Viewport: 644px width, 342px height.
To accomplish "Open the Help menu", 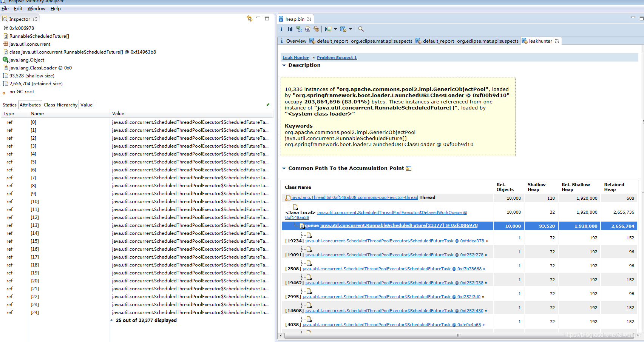I will 56,8.
